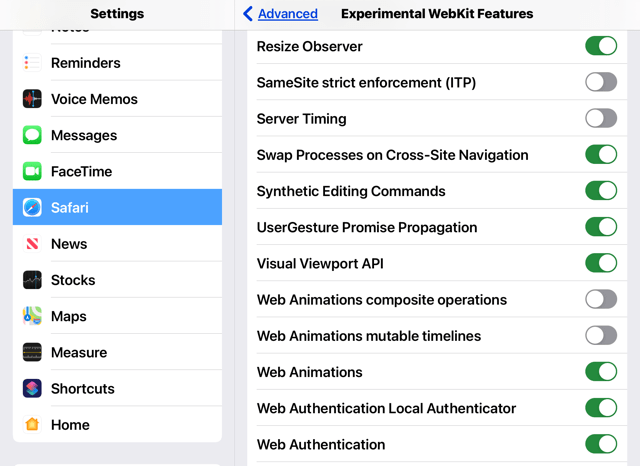The image size is (640, 466).
Task: Turn on Server Timing switch
Action: pos(601,118)
